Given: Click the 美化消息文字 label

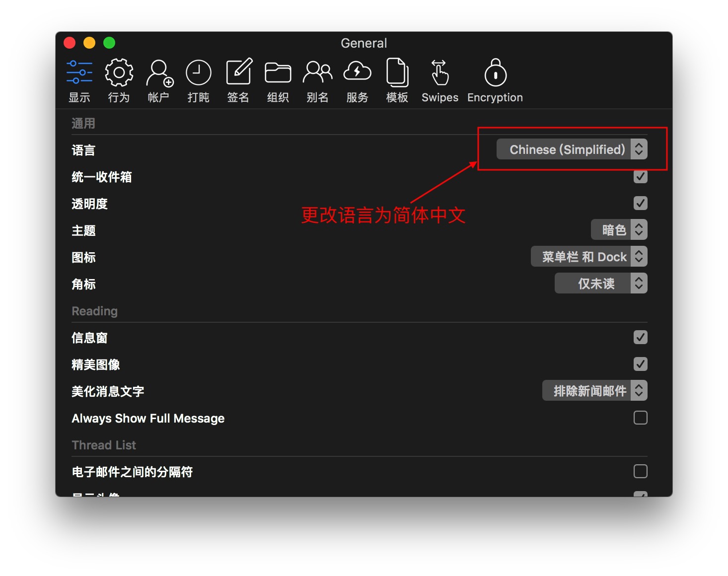Looking at the screenshot, I should [108, 391].
